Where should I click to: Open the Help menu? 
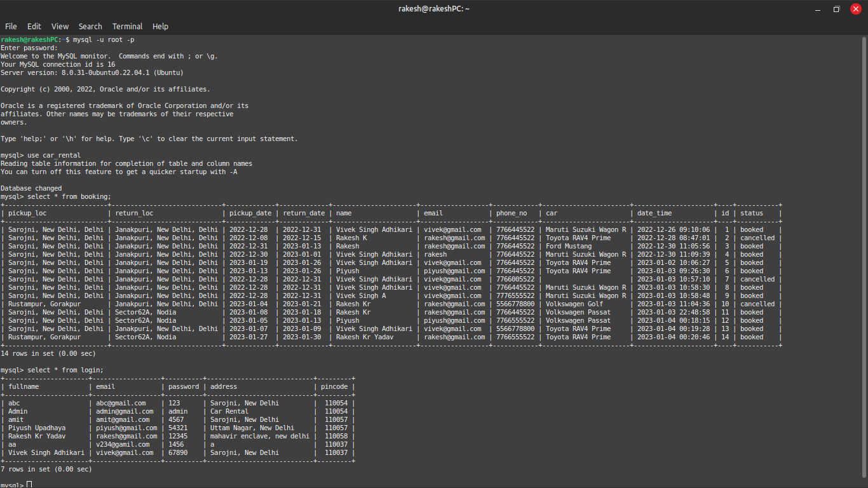point(160,26)
